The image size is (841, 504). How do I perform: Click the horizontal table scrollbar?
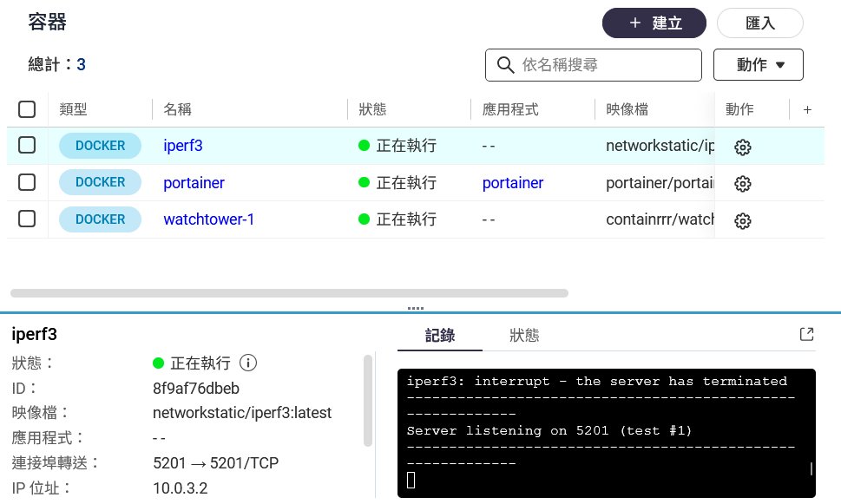point(289,293)
